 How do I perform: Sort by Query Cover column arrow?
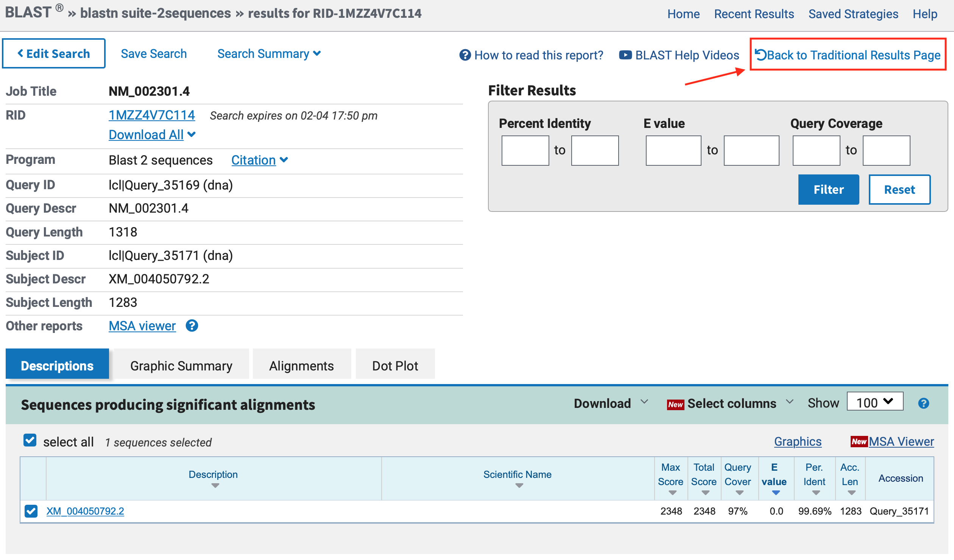click(x=739, y=493)
